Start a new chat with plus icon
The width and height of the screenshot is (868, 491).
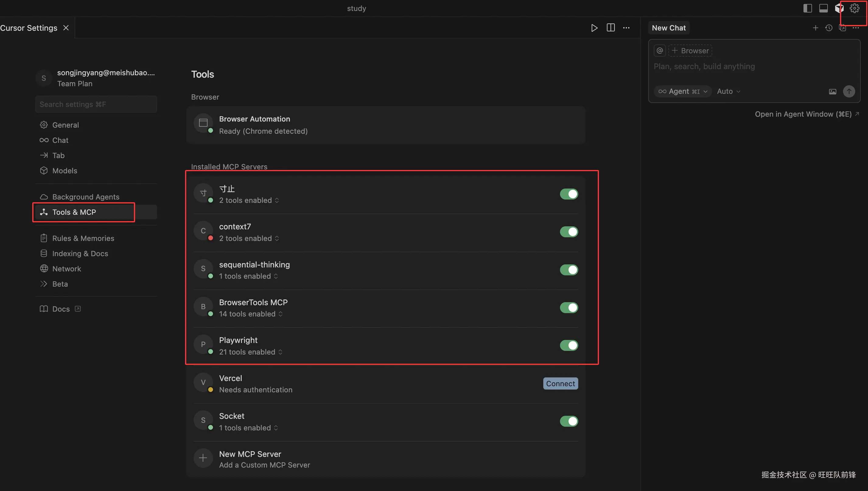click(815, 28)
